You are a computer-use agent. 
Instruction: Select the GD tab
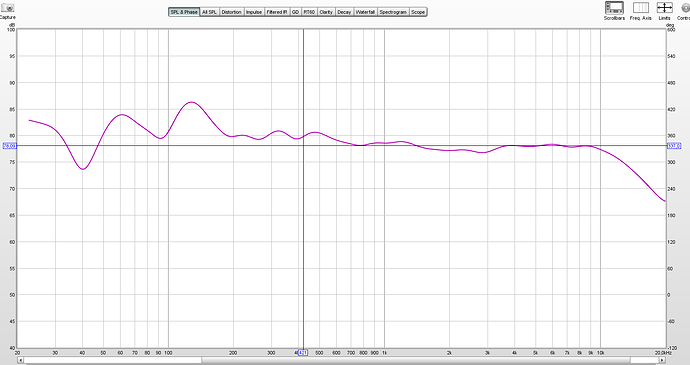click(295, 12)
